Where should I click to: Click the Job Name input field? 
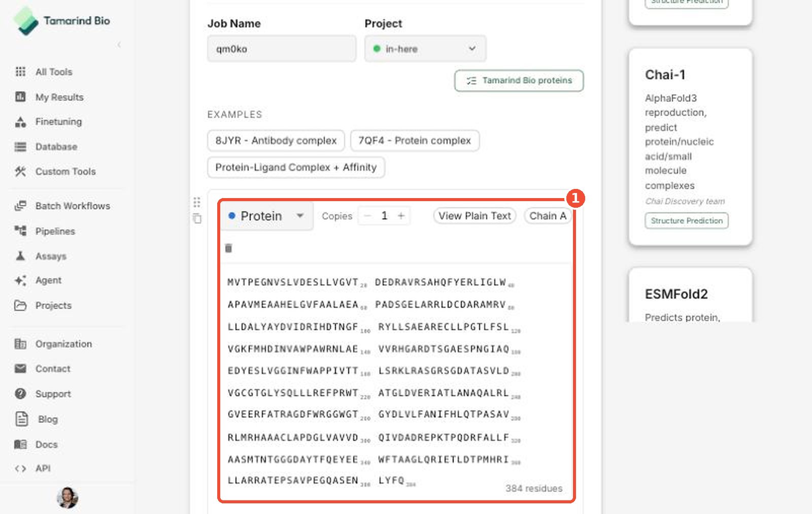[282, 49]
